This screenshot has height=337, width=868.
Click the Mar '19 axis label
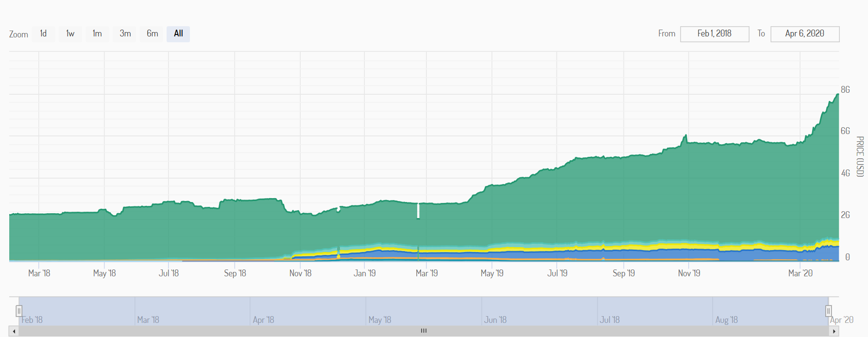(x=427, y=273)
